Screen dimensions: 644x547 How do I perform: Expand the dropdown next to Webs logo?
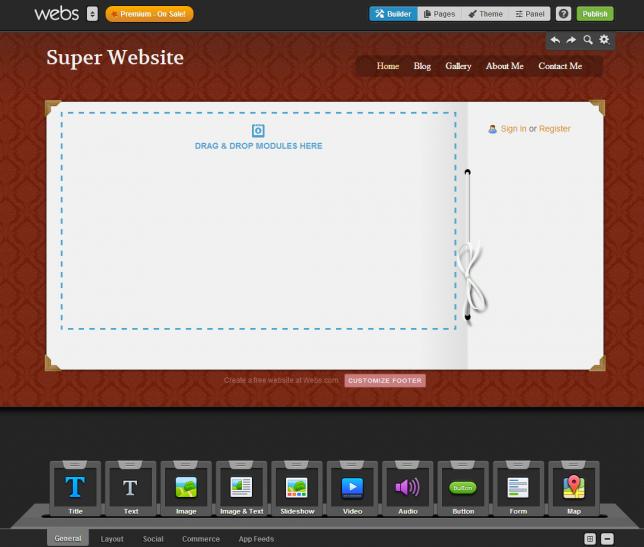tap(93, 14)
